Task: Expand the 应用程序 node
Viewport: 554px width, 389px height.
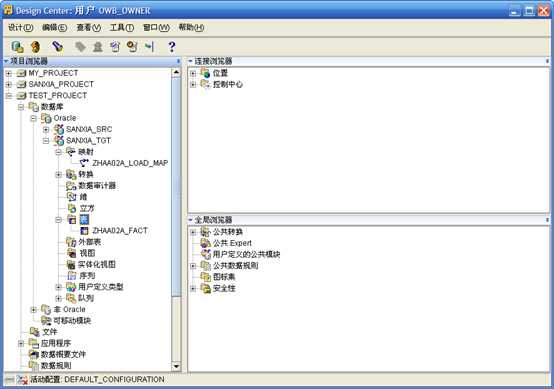Action: pyautogui.click(x=21, y=343)
